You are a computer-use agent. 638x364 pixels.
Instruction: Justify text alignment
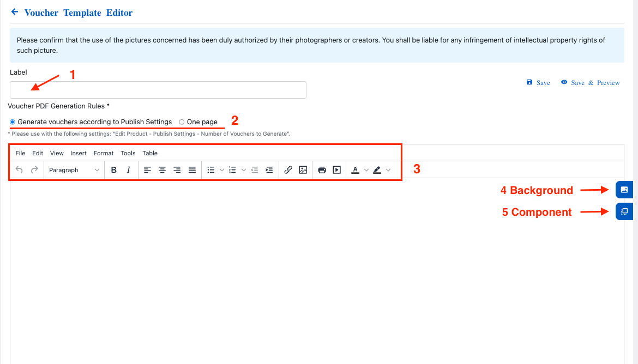coord(192,169)
